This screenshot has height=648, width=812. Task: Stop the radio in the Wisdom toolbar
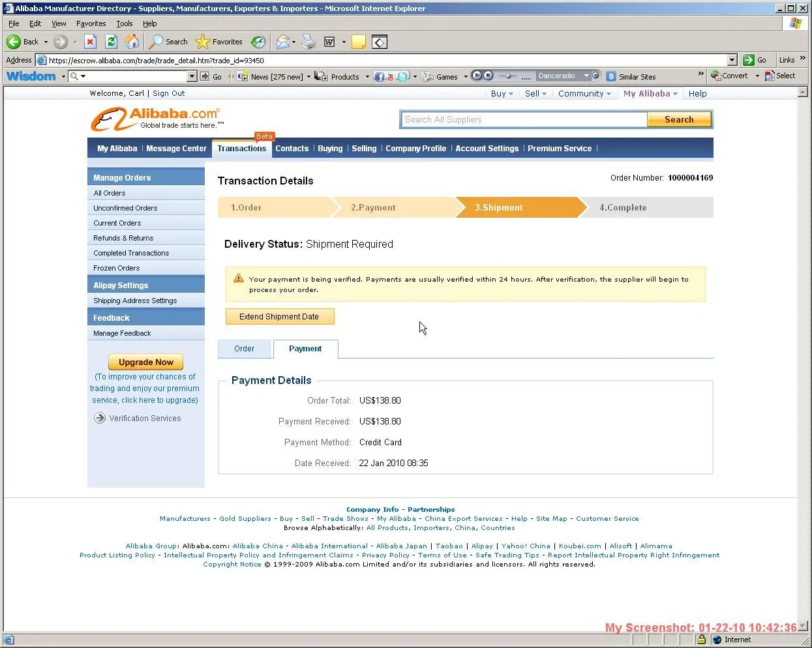tap(488, 76)
